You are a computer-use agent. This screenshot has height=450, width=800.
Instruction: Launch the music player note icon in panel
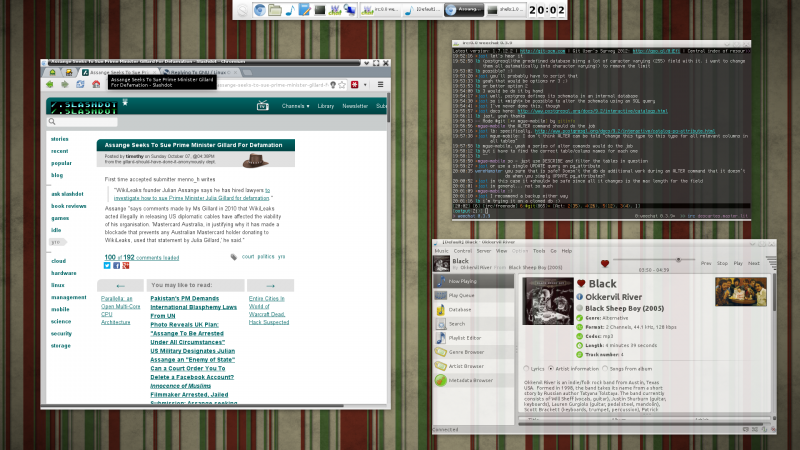[x=290, y=10]
